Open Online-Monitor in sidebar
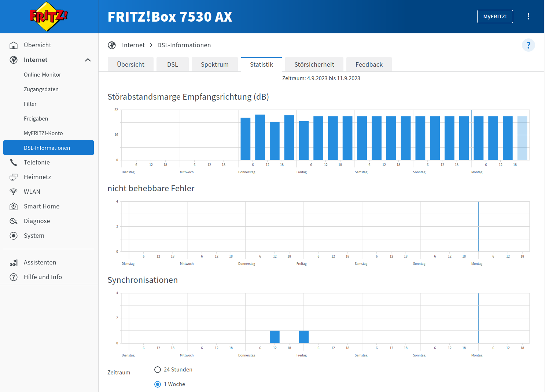The width and height of the screenshot is (545, 392). [48, 74]
